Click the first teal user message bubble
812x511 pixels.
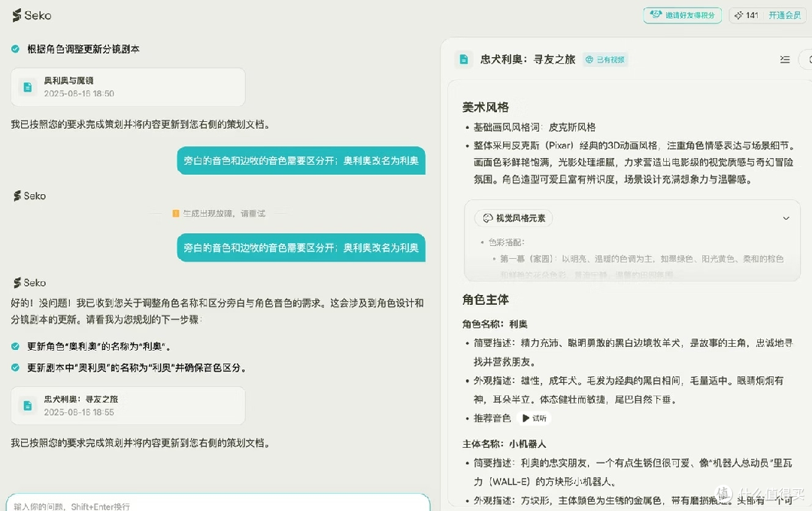[x=301, y=160]
